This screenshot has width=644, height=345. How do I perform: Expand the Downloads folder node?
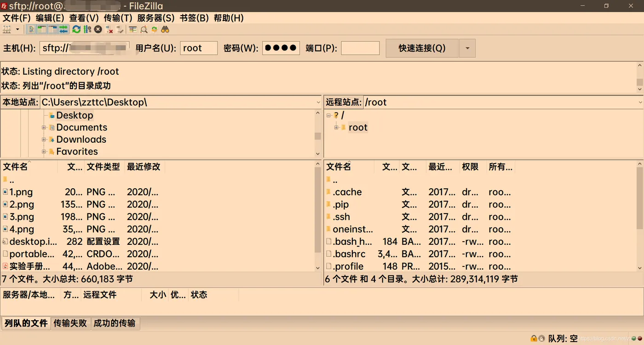[44, 140]
